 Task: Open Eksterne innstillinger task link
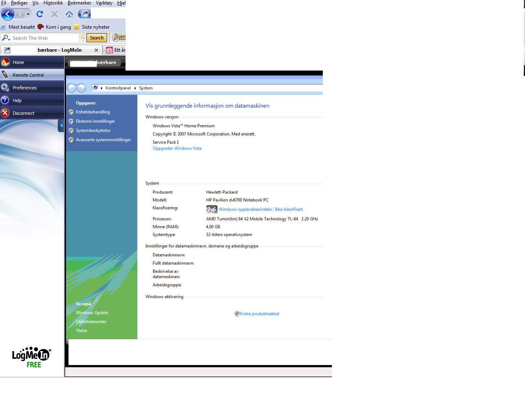[x=95, y=121]
